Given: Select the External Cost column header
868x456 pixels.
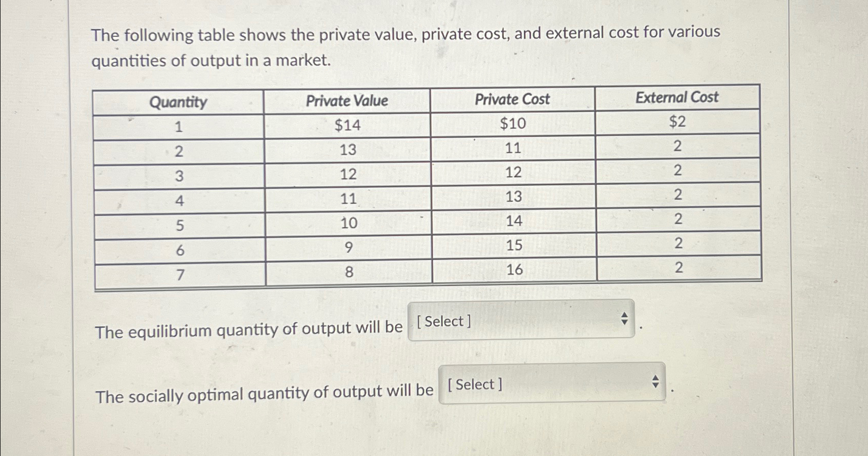Looking at the screenshot, I should click(677, 97).
